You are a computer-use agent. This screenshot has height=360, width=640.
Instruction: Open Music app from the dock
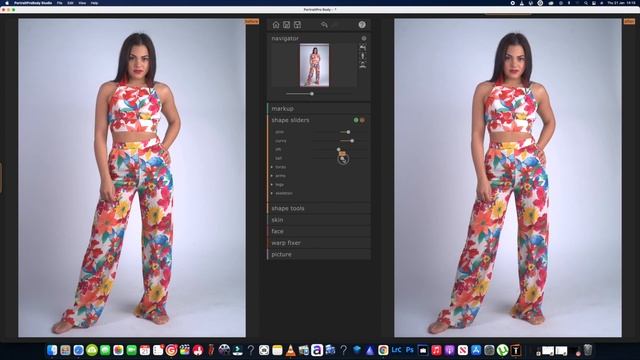coord(436,350)
